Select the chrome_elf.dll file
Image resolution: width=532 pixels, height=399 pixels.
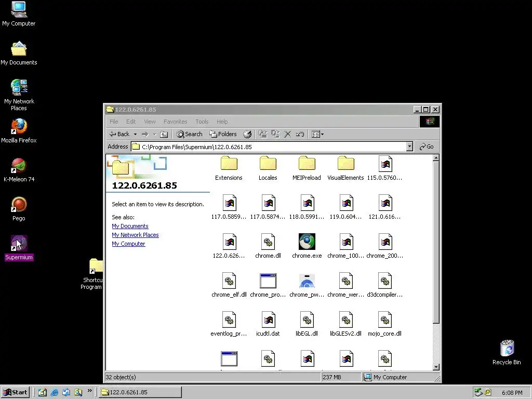[229, 285]
